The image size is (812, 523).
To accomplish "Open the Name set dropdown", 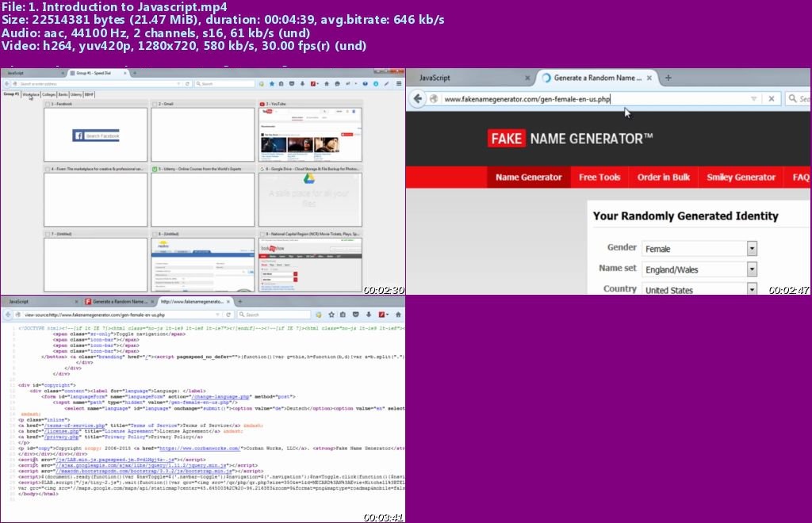I will pos(752,269).
